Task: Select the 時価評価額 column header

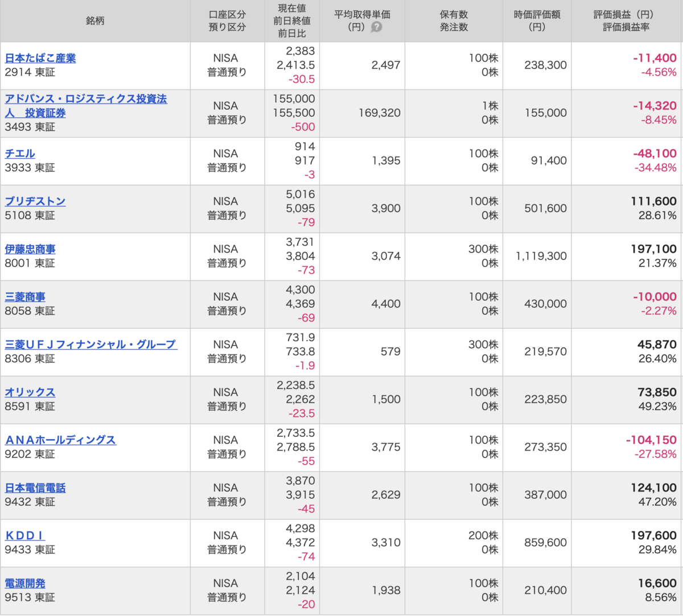Action: pyautogui.click(x=537, y=20)
